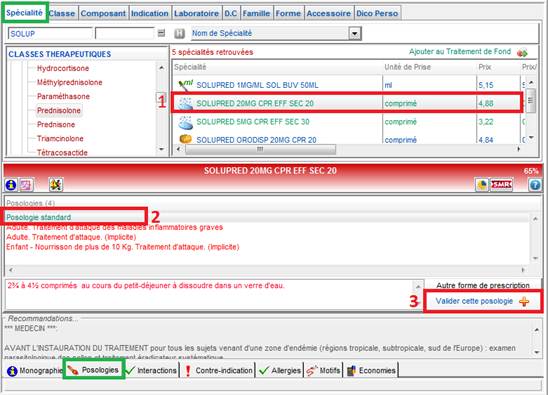Click the specialty list horizontal scrollbar

260,149
